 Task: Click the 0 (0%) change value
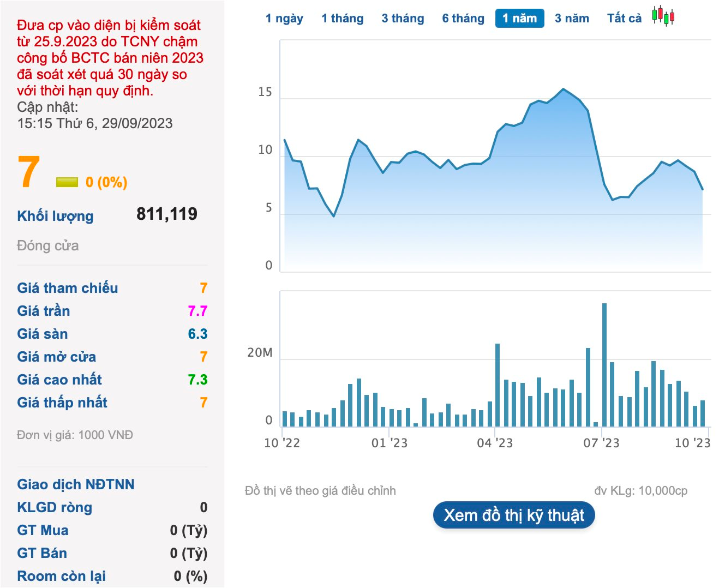106,182
